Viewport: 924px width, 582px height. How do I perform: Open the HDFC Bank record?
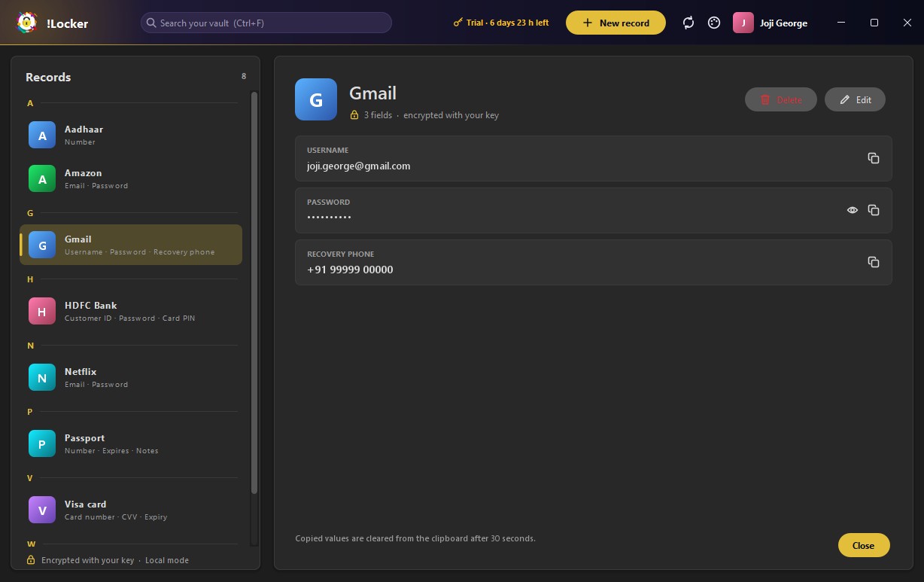tap(131, 312)
